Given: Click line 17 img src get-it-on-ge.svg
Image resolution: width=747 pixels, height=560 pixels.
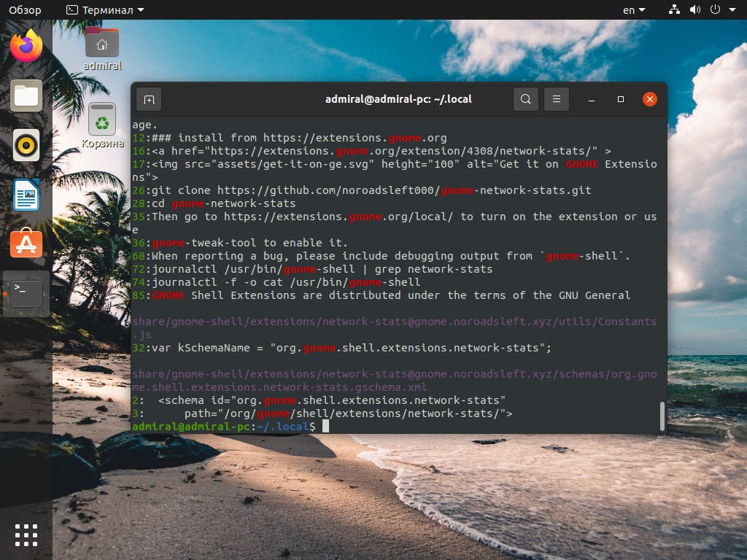Looking at the screenshot, I should coord(395,171).
